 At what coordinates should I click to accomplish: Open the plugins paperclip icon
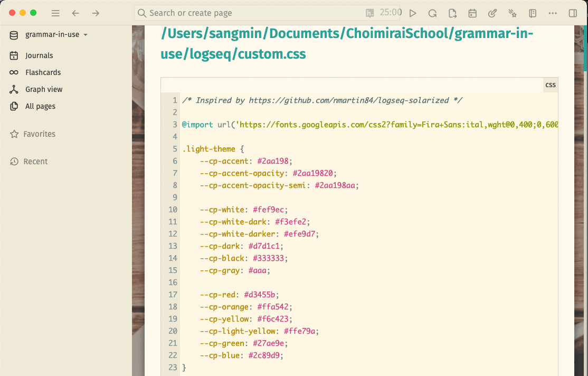click(x=492, y=13)
